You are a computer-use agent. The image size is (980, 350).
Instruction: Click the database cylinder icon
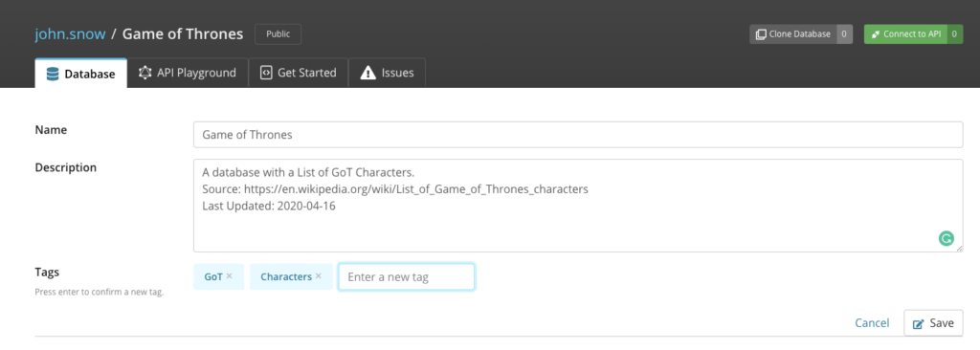pyautogui.click(x=53, y=74)
